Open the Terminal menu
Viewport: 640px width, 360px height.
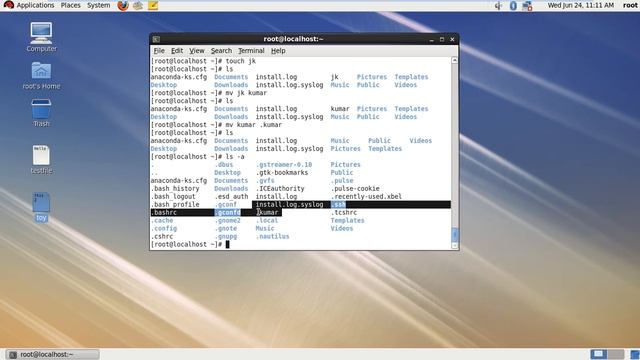point(251,51)
